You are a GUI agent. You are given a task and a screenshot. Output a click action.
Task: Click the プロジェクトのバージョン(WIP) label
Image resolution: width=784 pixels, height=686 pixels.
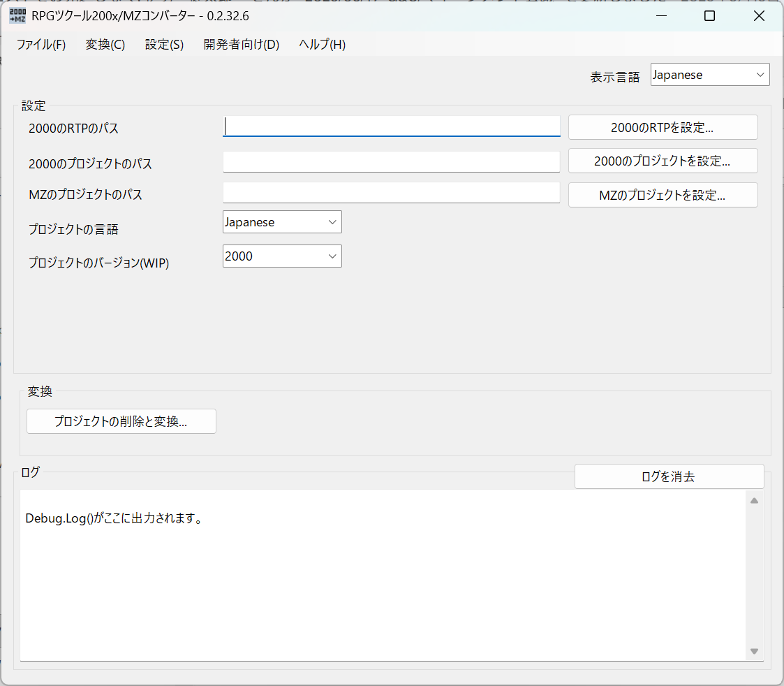(x=99, y=263)
